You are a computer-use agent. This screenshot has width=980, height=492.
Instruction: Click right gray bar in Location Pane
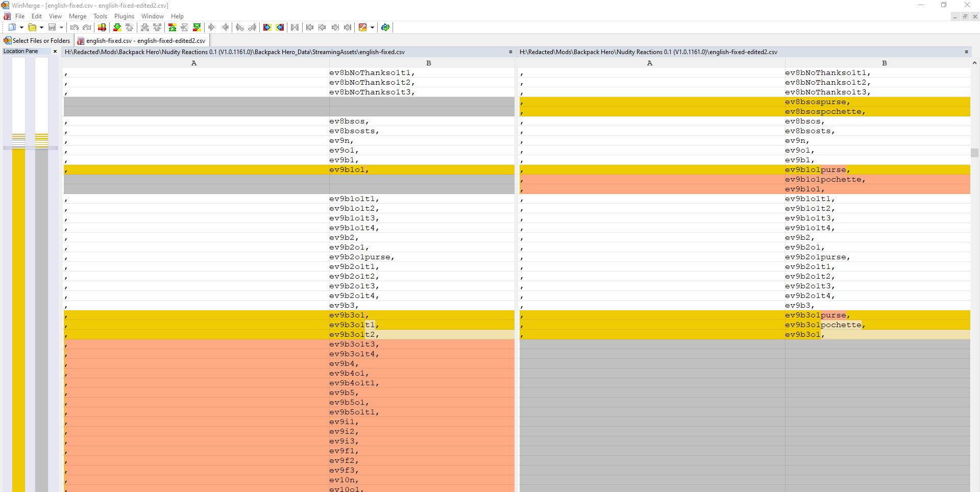pos(41,320)
